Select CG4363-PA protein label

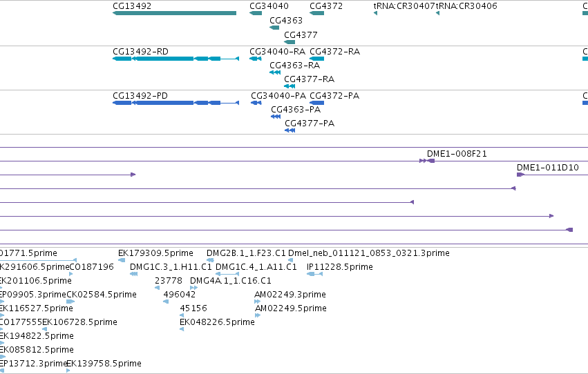click(x=296, y=110)
